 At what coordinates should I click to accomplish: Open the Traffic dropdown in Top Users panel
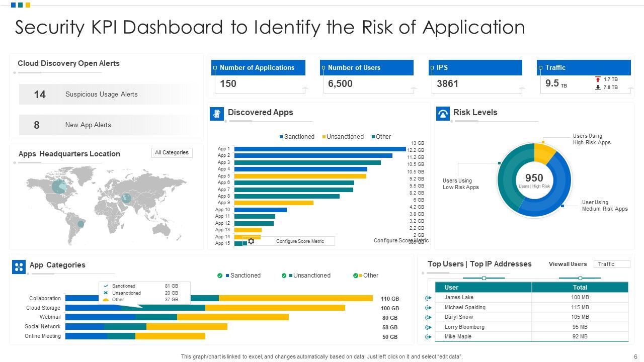pyautogui.click(x=612, y=264)
